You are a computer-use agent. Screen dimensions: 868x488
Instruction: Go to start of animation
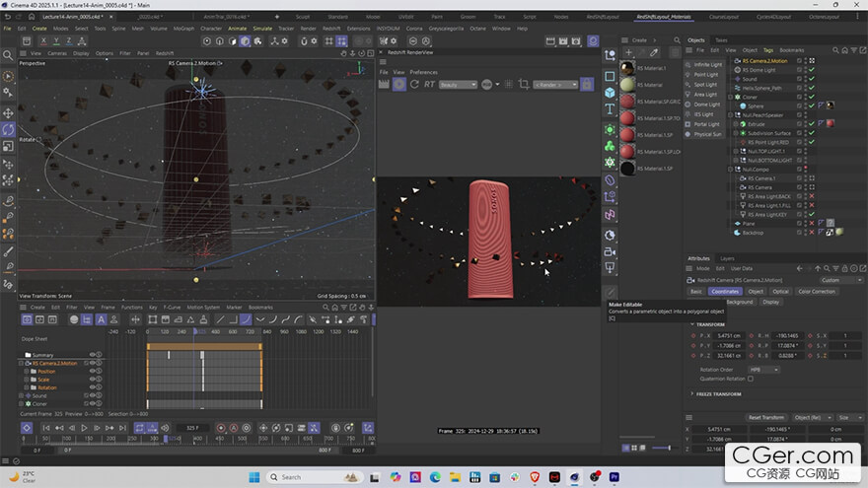pyautogui.click(x=46, y=428)
